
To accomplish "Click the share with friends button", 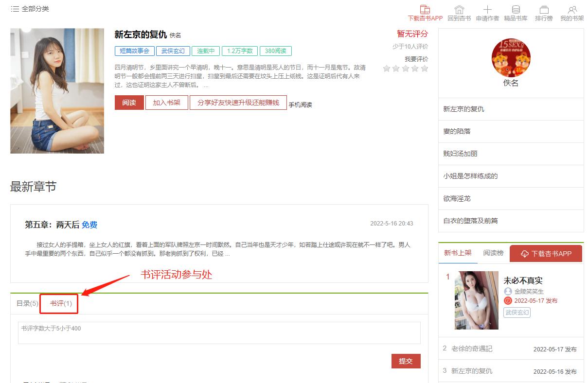I will (x=238, y=103).
